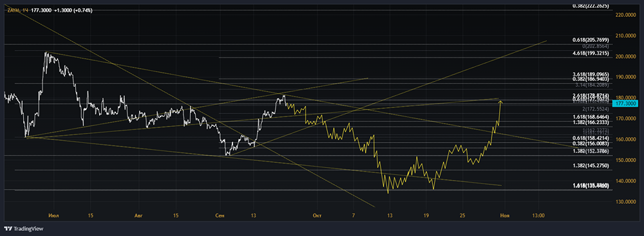Select Fibonacci level 3.618(189.0965)
Viewport: 644px width, 236px height.
pos(591,74)
